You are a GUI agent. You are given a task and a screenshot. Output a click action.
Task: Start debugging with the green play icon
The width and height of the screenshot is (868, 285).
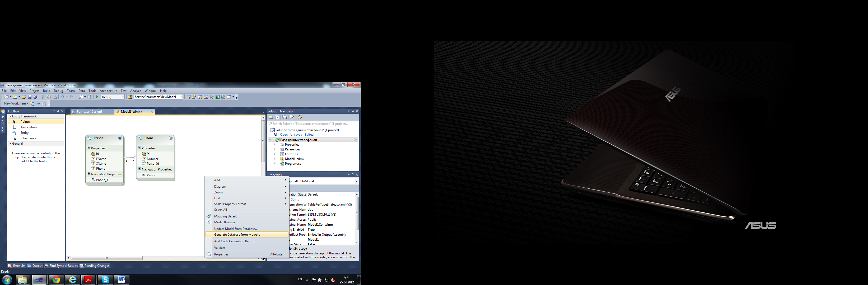click(x=97, y=97)
